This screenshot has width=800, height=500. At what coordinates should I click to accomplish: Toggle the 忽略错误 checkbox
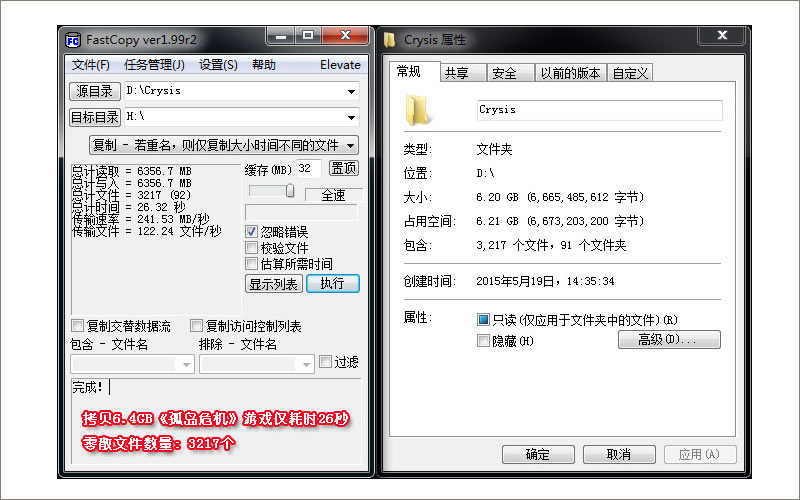[252, 232]
